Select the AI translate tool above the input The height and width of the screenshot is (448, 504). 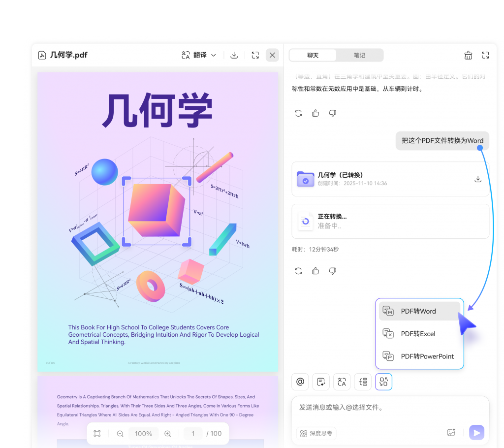[x=342, y=382]
